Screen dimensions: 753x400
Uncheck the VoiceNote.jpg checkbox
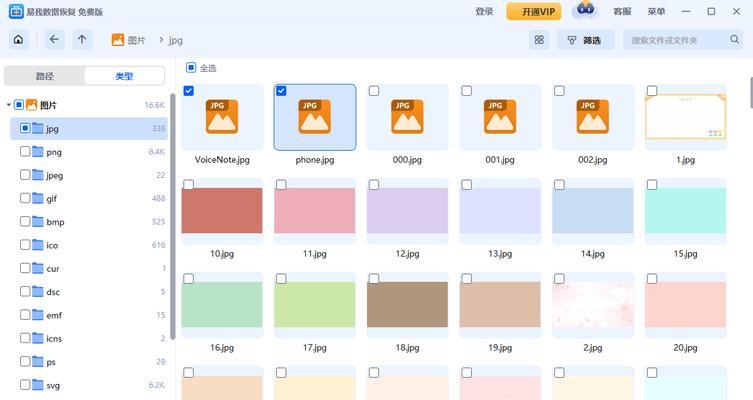(x=189, y=91)
